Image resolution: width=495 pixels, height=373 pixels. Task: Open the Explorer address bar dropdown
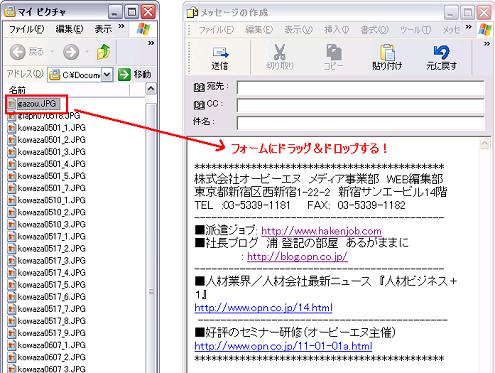[107, 75]
